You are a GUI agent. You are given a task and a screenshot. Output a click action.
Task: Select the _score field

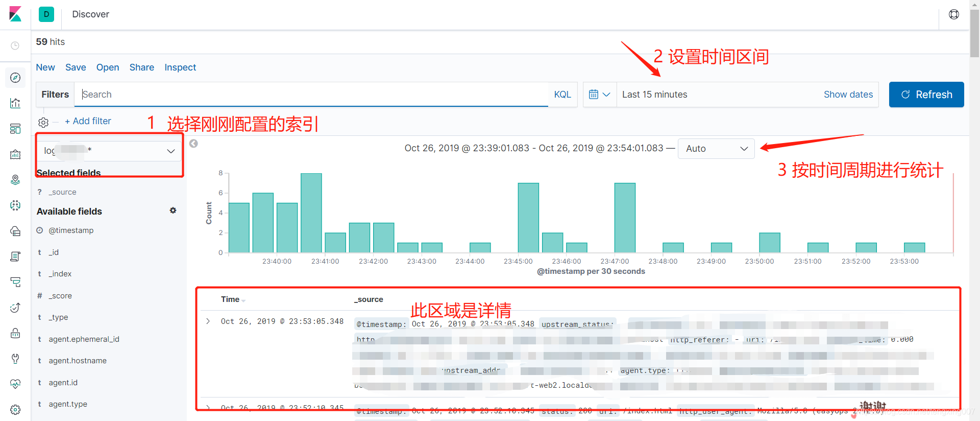pos(60,296)
